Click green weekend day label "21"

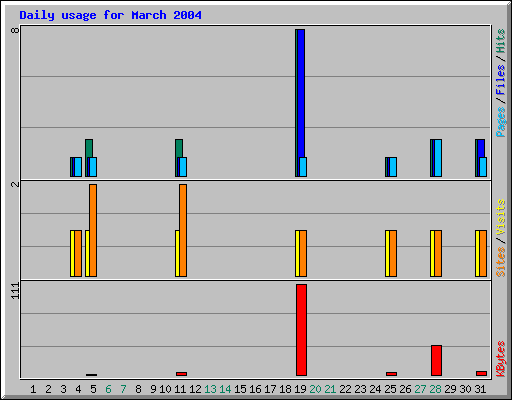point(330,389)
